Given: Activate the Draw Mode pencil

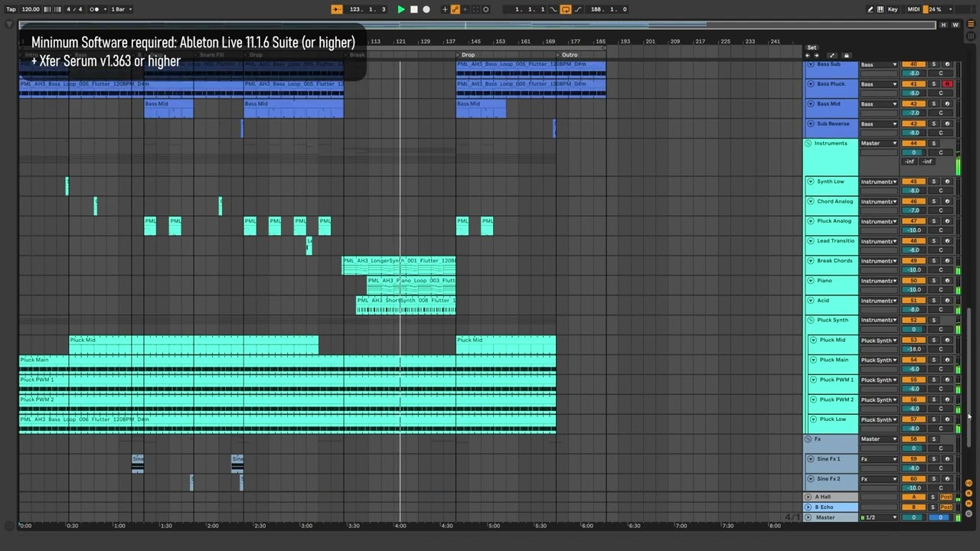Looking at the screenshot, I should 870,9.
